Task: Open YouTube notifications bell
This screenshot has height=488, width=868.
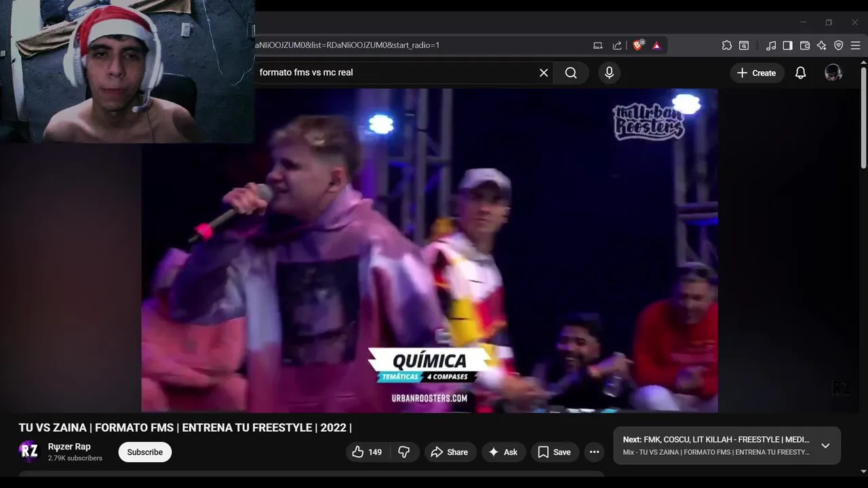Action: coord(801,73)
